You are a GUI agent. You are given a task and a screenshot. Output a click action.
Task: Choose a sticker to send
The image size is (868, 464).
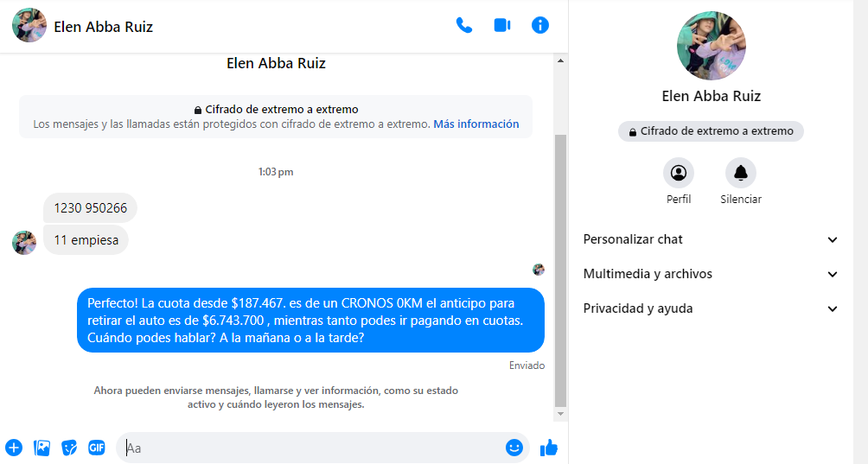[x=69, y=448]
